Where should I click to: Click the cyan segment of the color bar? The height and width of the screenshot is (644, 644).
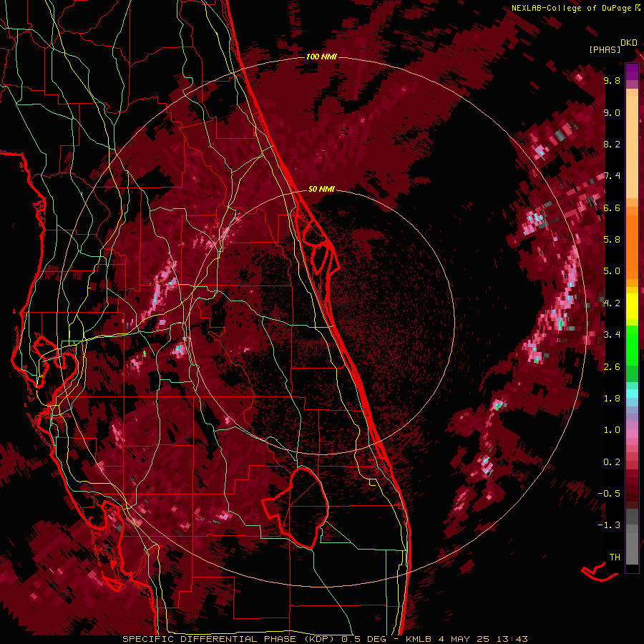pyautogui.click(x=632, y=394)
